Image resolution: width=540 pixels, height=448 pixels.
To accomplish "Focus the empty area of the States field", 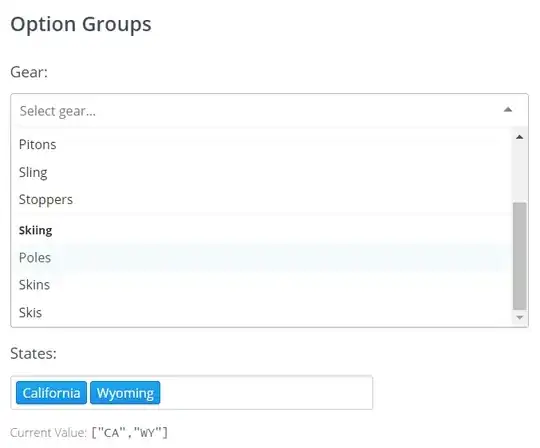I will (266, 393).
